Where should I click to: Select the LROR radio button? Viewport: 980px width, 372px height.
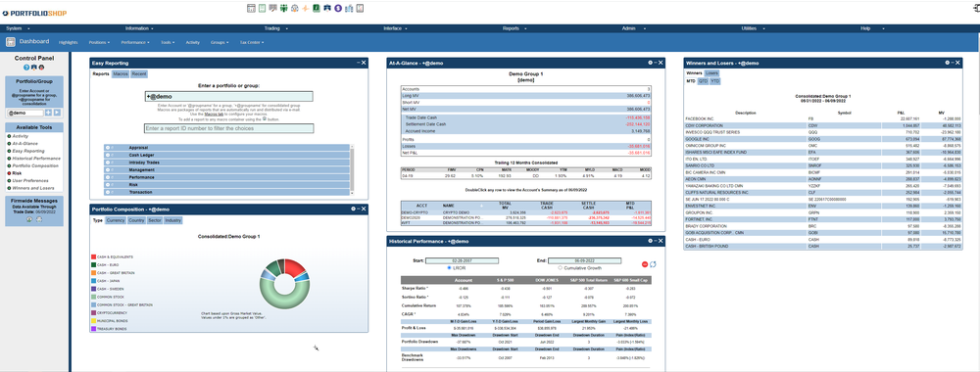click(450, 268)
